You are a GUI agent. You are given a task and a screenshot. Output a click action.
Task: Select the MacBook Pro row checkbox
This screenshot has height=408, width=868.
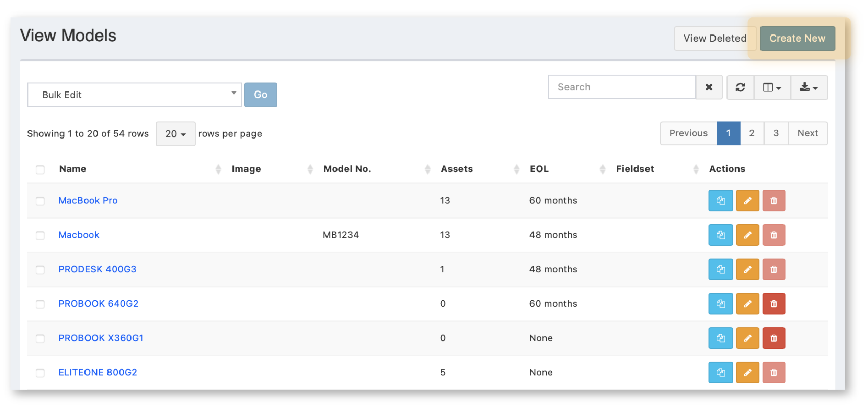[x=40, y=201]
